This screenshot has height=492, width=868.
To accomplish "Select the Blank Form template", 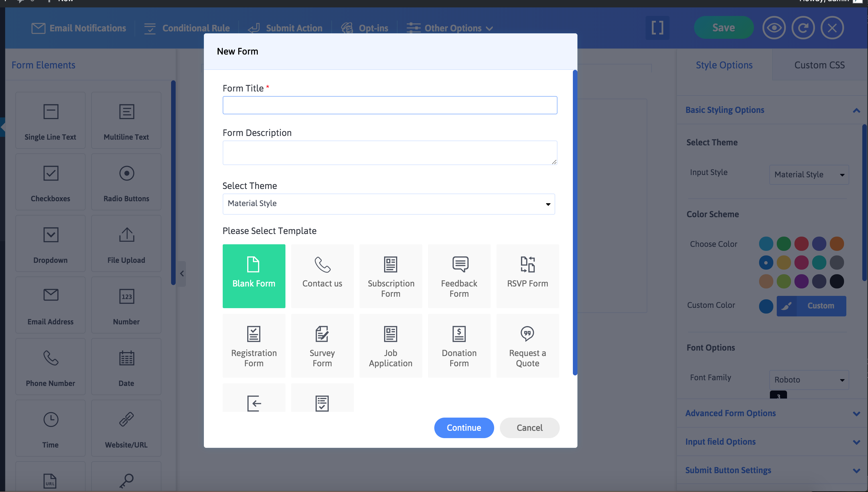I will coord(254,276).
